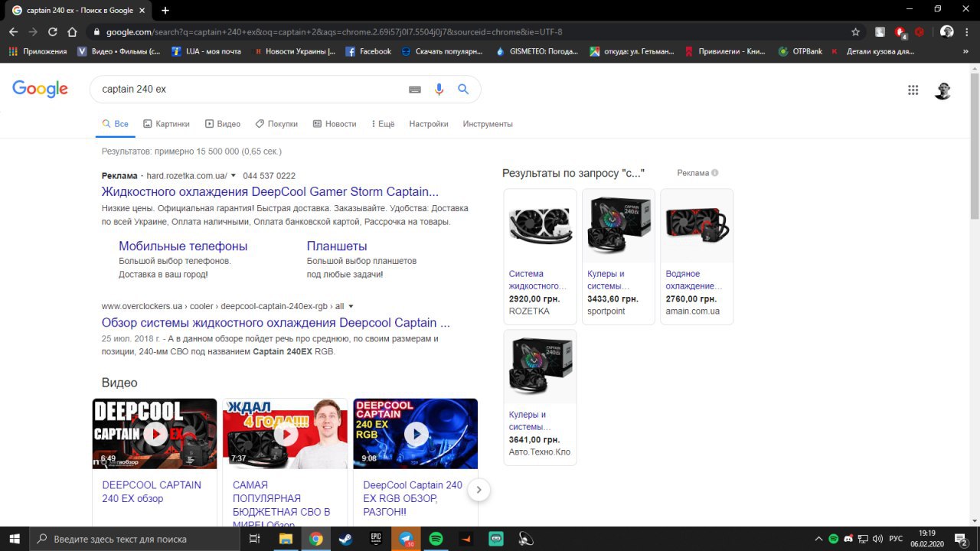The image size is (980, 551).
Task: Open Chrome's three-dot menu
Action: [969, 32]
